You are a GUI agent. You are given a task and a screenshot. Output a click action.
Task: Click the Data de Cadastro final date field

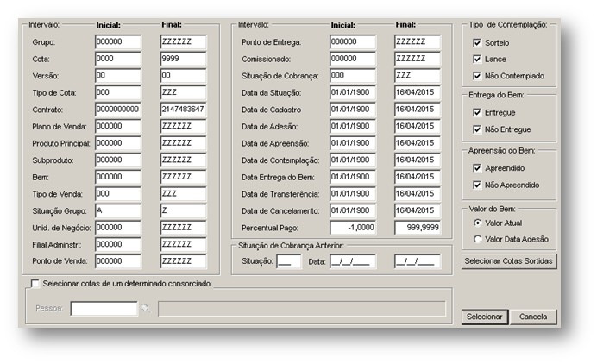pos(418,110)
